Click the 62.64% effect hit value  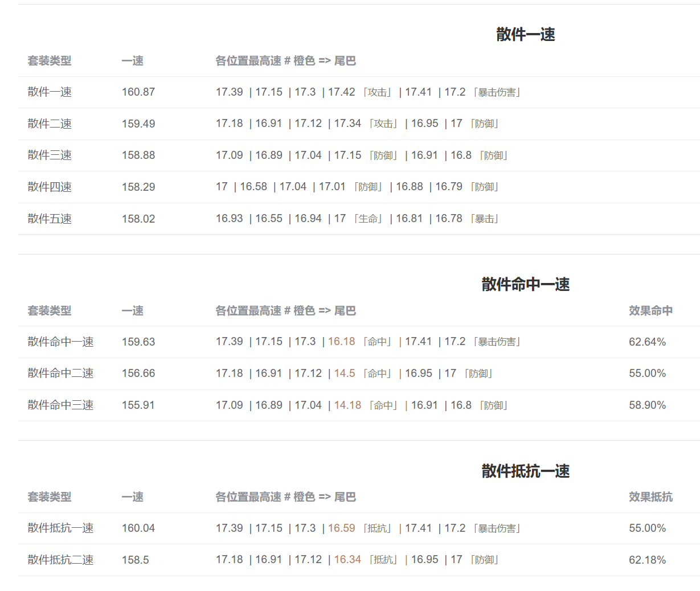pos(647,342)
